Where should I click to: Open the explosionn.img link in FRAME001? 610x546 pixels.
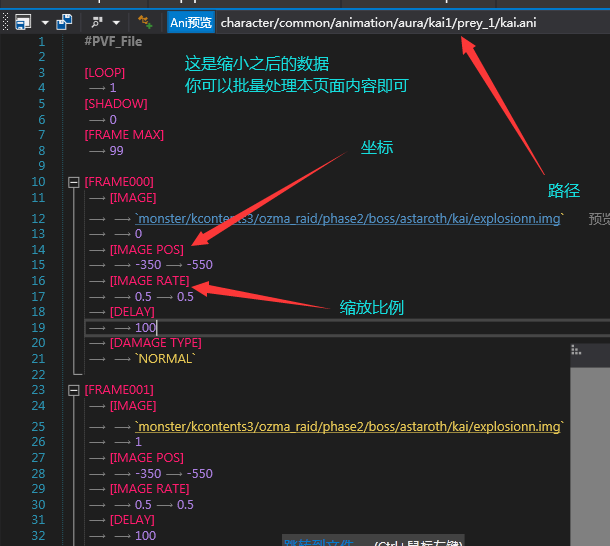349,427
